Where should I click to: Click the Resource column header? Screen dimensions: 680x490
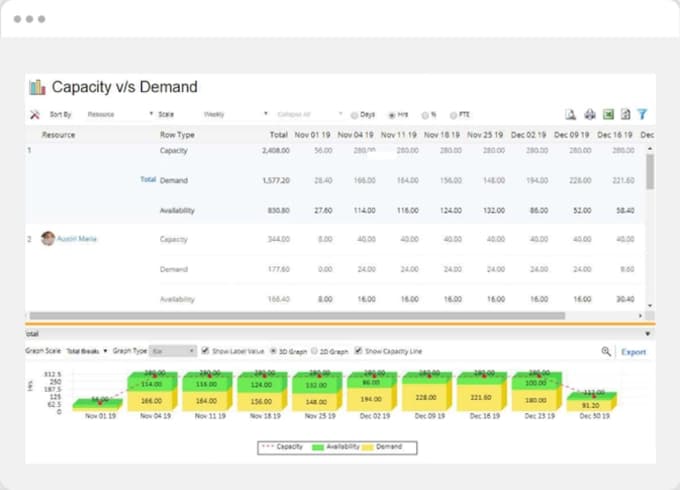tap(58, 135)
